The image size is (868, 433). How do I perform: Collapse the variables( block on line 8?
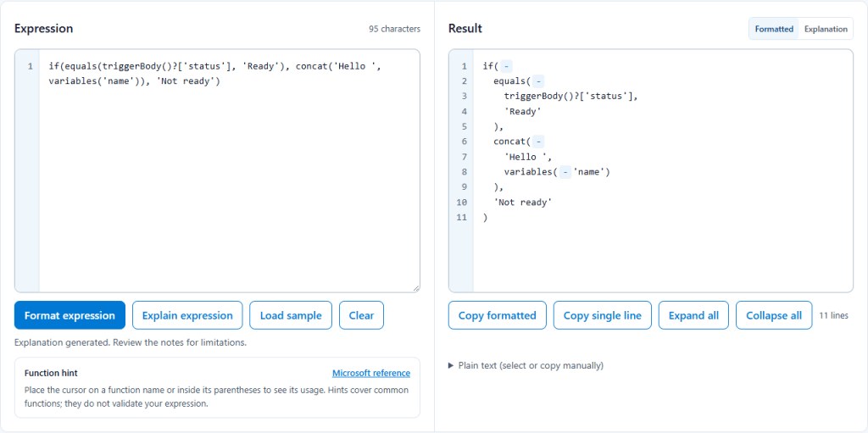coord(565,172)
